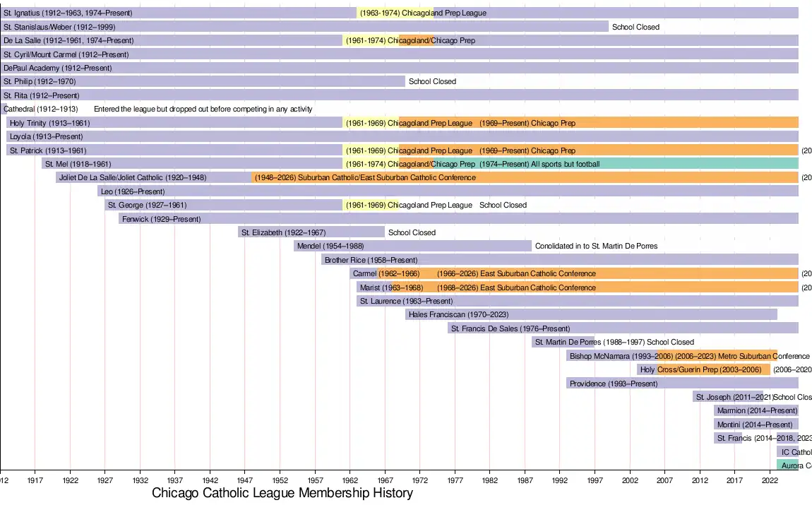Click the Holy Trinity (1913–1961) label
Viewport: 812px width, 505px height.
(49, 123)
